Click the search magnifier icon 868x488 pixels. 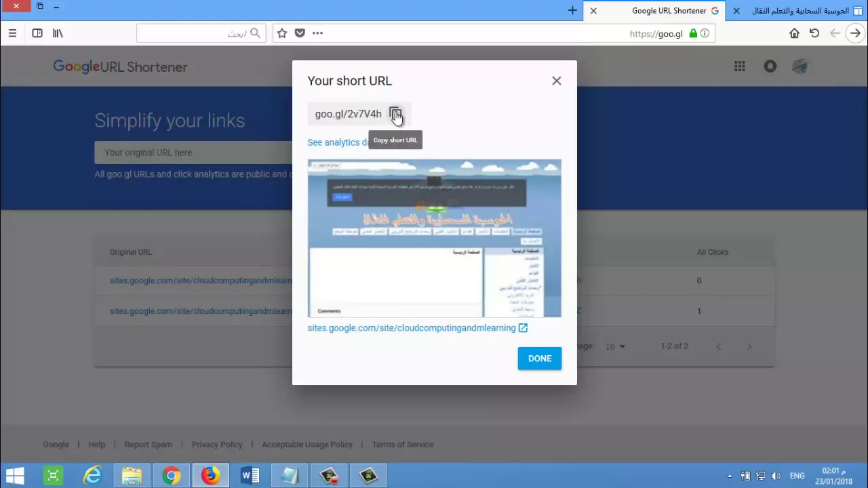255,33
